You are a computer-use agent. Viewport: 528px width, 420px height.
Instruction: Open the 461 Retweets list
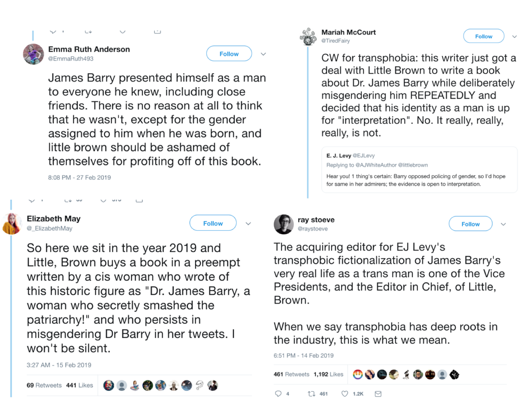(x=291, y=374)
